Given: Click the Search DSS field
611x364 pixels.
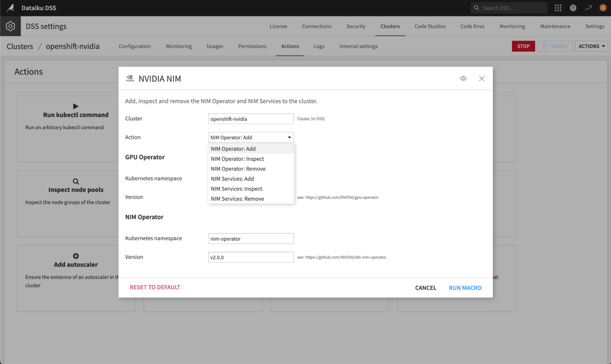Looking at the screenshot, I should coord(512,8).
